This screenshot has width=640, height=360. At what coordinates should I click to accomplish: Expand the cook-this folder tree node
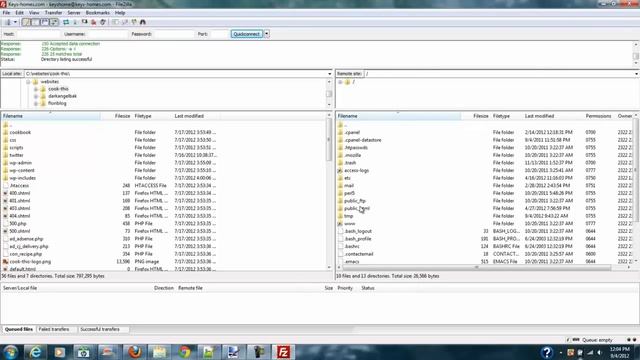coord(36,89)
